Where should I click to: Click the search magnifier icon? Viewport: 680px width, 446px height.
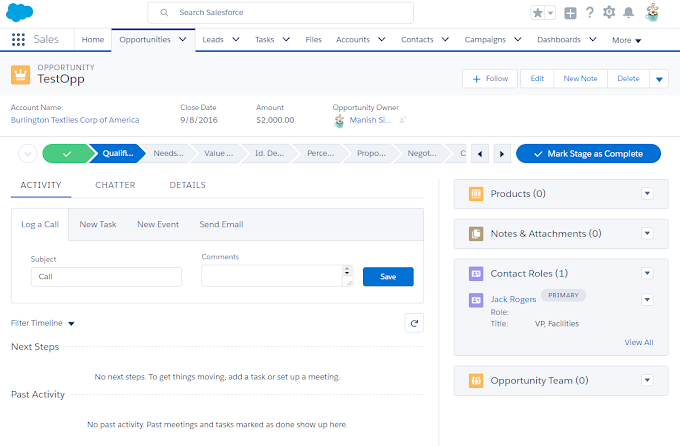164,13
